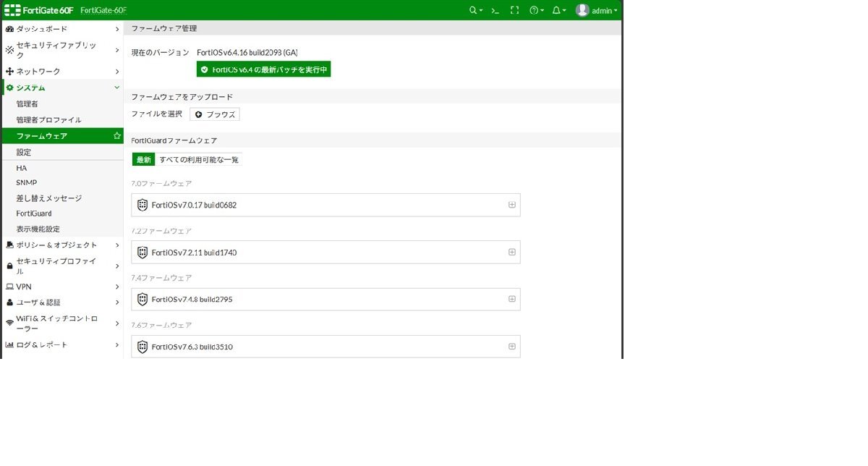Open 管理者プロファイル menu item

[62, 120]
